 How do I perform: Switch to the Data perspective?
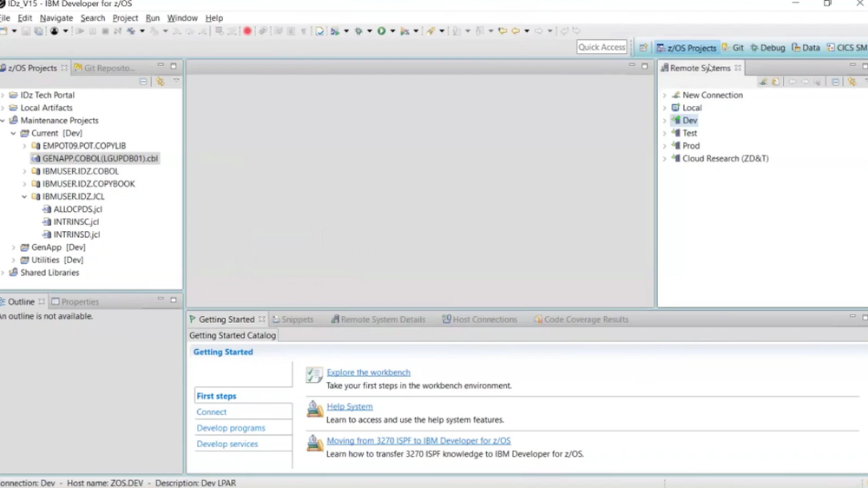(x=806, y=48)
